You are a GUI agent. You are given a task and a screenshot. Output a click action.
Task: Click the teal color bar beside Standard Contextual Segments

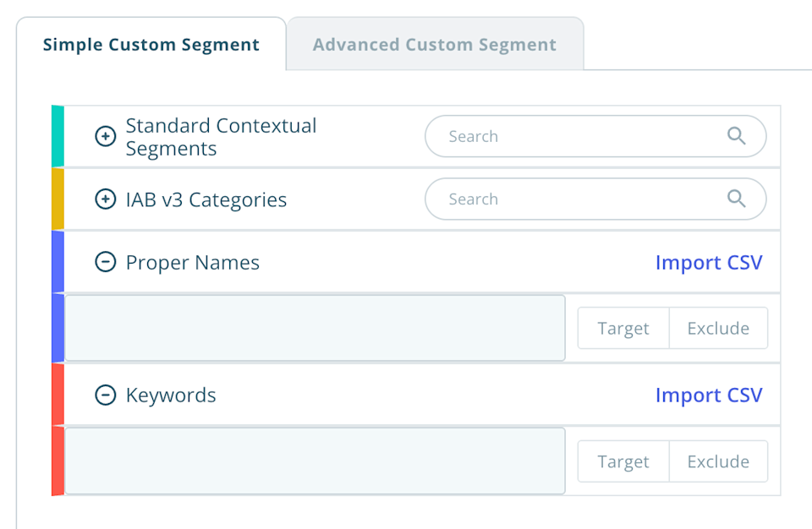pyautogui.click(x=57, y=135)
